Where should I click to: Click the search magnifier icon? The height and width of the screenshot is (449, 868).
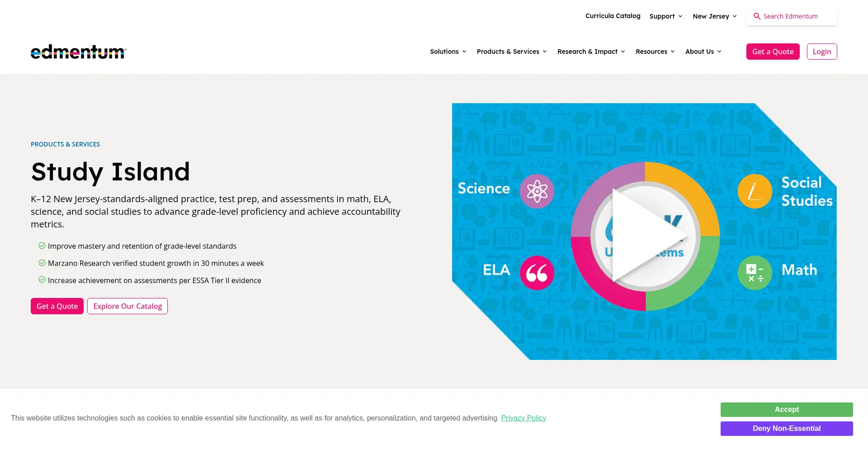coord(757,16)
